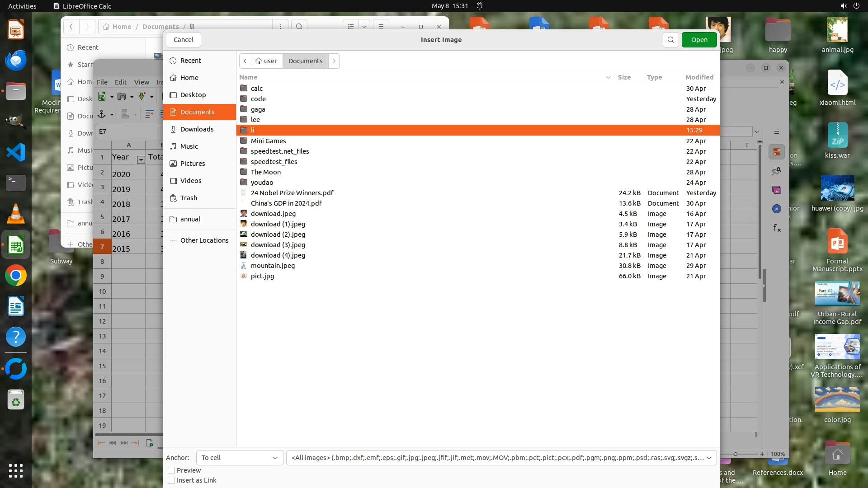
Task: Enable the Preview checkbox
Action: pos(171,470)
